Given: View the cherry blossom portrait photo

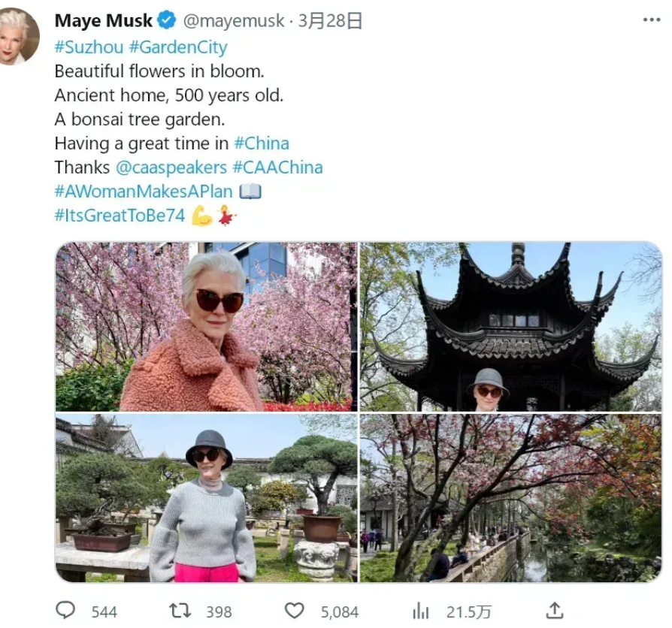Looking at the screenshot, I should [206, 327].
